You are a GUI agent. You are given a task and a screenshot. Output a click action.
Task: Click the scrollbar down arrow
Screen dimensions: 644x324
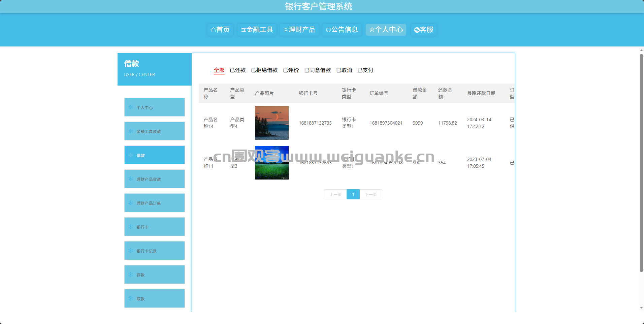[641, 308]
